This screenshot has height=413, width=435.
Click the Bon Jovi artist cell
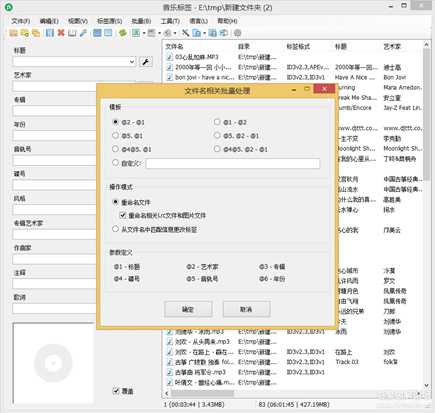(x=395, y=77)
